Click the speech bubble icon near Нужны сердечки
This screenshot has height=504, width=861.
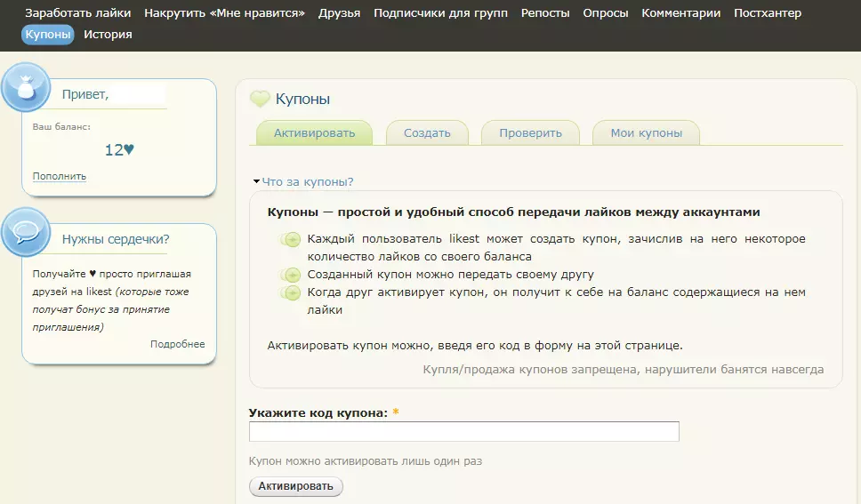[x=26, y=232]
